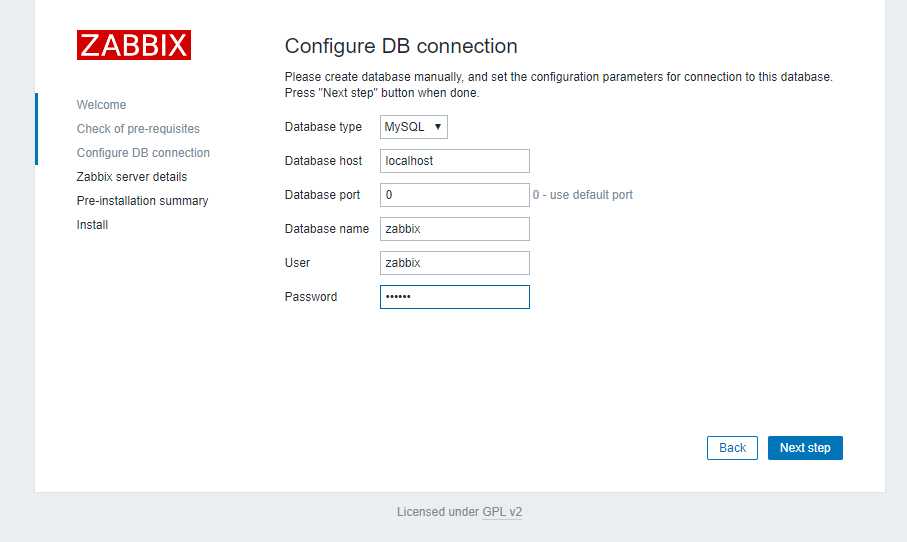Jump to Pre-installation summary step

[142, 201]
